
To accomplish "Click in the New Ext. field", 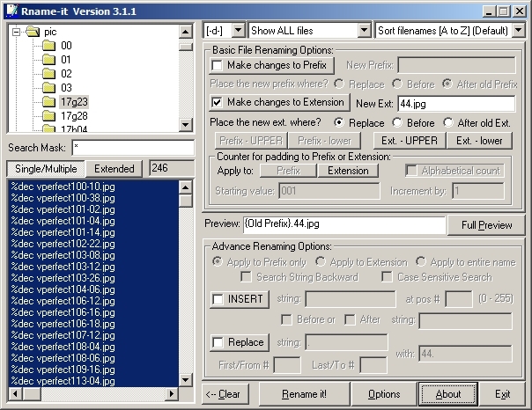I will tap(456, 104).
